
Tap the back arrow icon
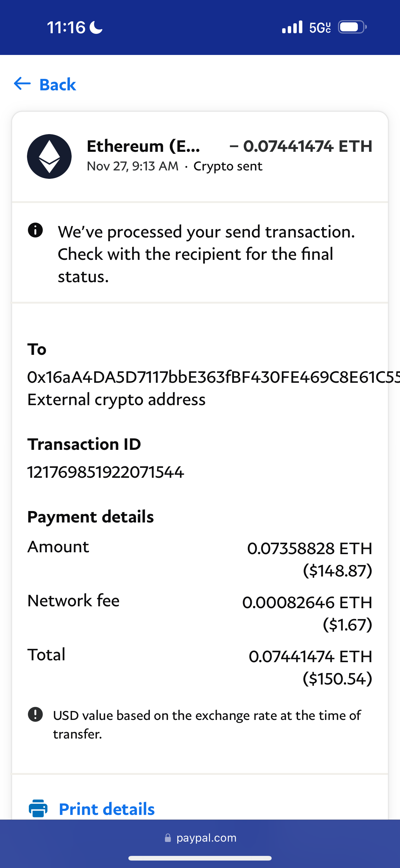pyautogui.click(x=22, y=84)
